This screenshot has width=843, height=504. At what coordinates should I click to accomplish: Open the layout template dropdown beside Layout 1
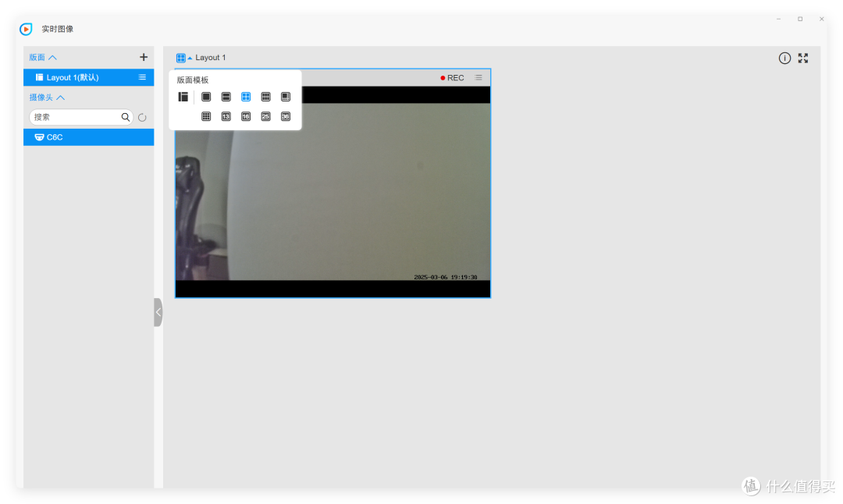[x=183, y=58]
